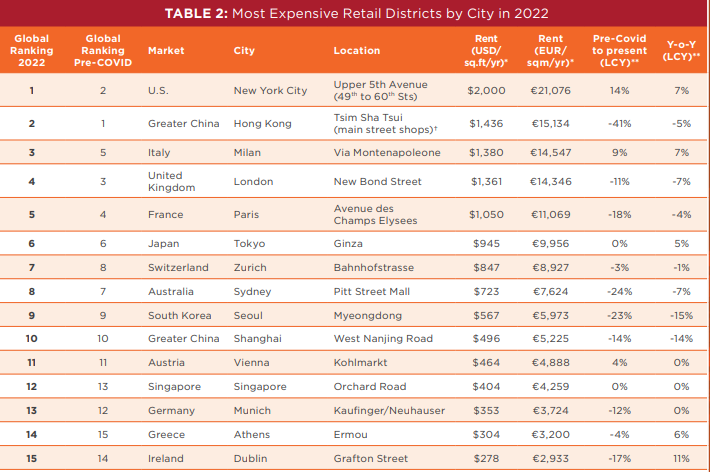
Task: Click the 'United Kingdom' market cell
Action: tap(172, 181)
